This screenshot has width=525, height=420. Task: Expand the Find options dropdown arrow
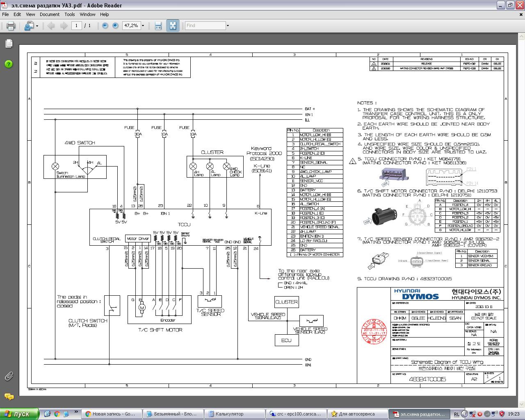(228, 25)
